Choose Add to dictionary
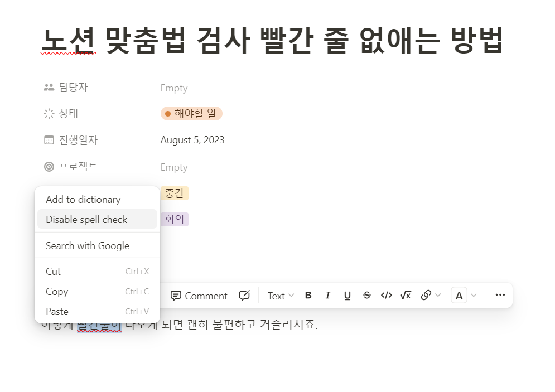The width and height of the screenshot is (555, 392). point(98,200)
